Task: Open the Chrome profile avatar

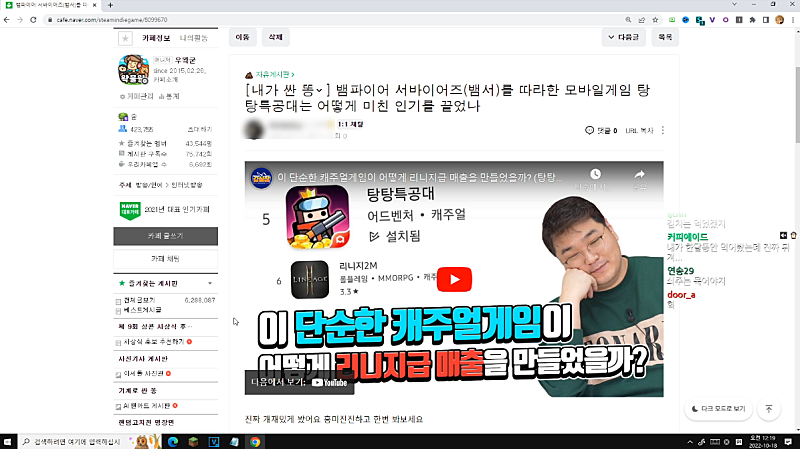Action: 779,20
